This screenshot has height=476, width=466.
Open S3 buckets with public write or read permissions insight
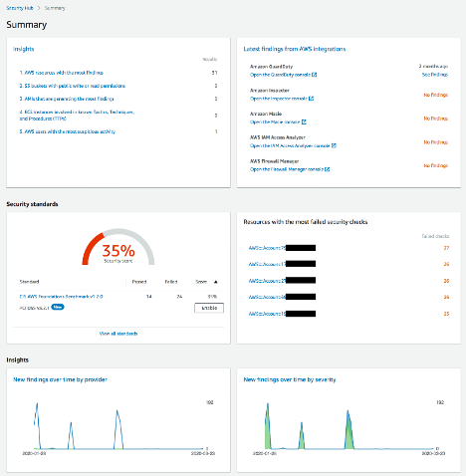coord(73,86)
